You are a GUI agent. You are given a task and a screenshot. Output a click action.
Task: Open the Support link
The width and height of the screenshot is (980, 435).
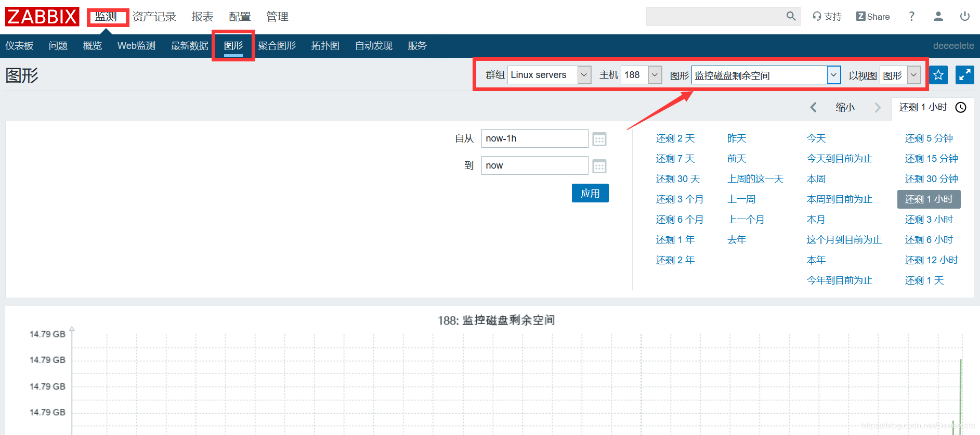(827, 17)
